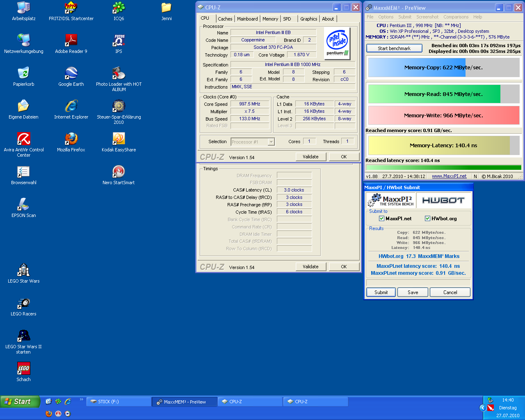This screenshot has height=420, width=525.
Task: Select the Google Earth desktop icon
Action: [x=71, y=77]
